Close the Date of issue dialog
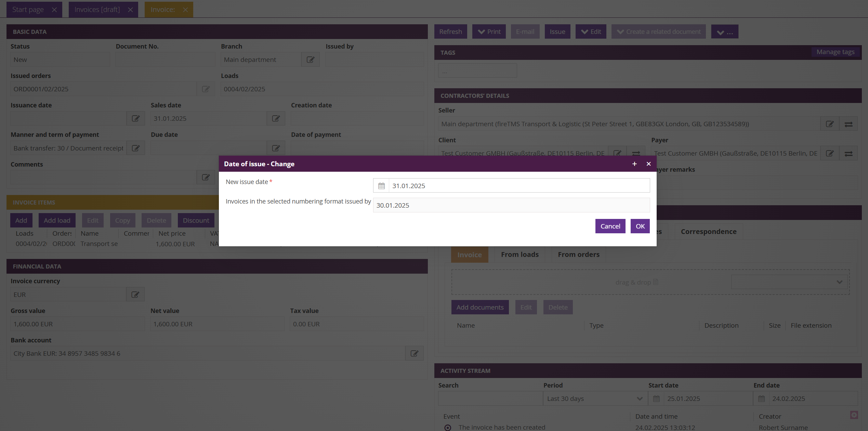This screenshot has width=868, height=431. click(x=648, y=164)
